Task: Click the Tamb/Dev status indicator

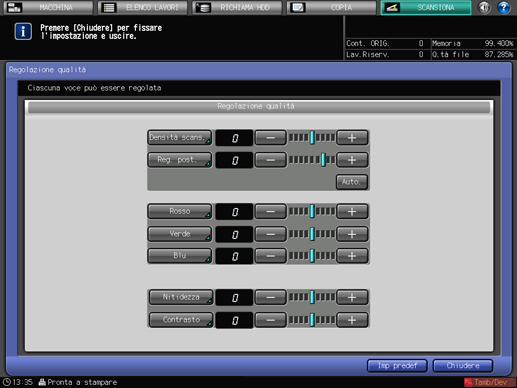Action: click(x=490, y=382)
